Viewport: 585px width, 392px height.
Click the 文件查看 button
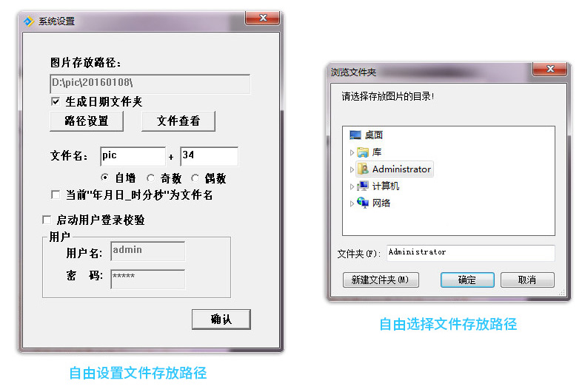pyautogui.click(x=178, y=121)
